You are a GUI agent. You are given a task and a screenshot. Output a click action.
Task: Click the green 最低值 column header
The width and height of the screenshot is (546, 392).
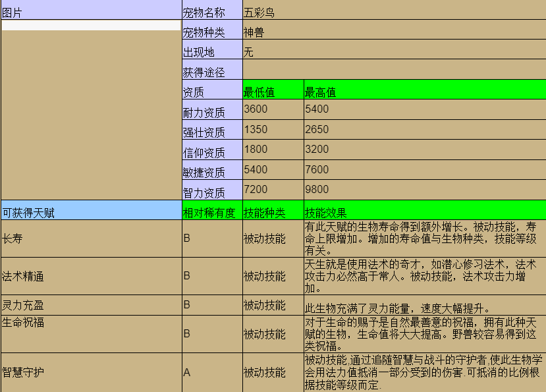[x=273, y=92]
